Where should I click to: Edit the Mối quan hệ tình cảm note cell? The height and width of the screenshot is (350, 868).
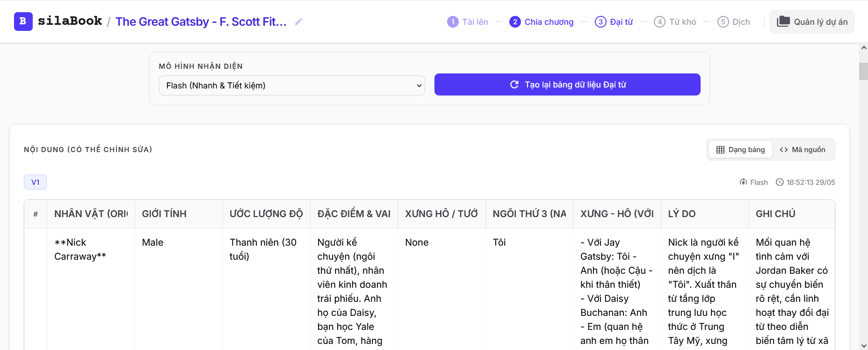(792, 289)
